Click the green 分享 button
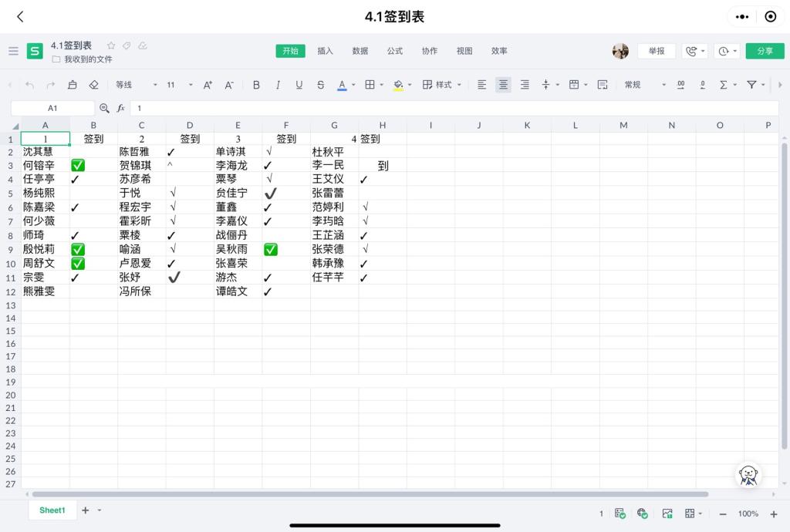The width and height of the screenshot is (790, 532). tap(765, 51)
